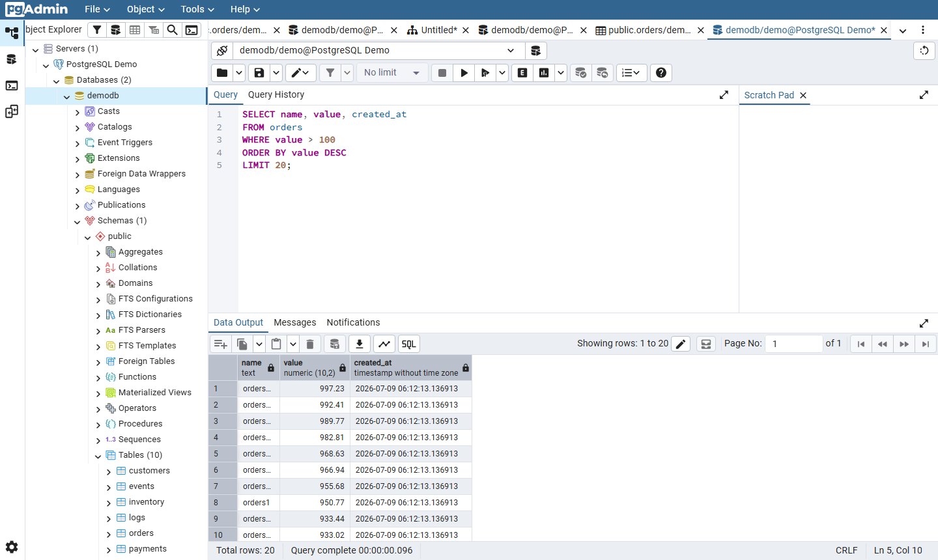Click the Explain Analyze chart icon
Image resolution: width=938 pixels, height=560 pixels.
pyautogui.click(x=544, y=73)
